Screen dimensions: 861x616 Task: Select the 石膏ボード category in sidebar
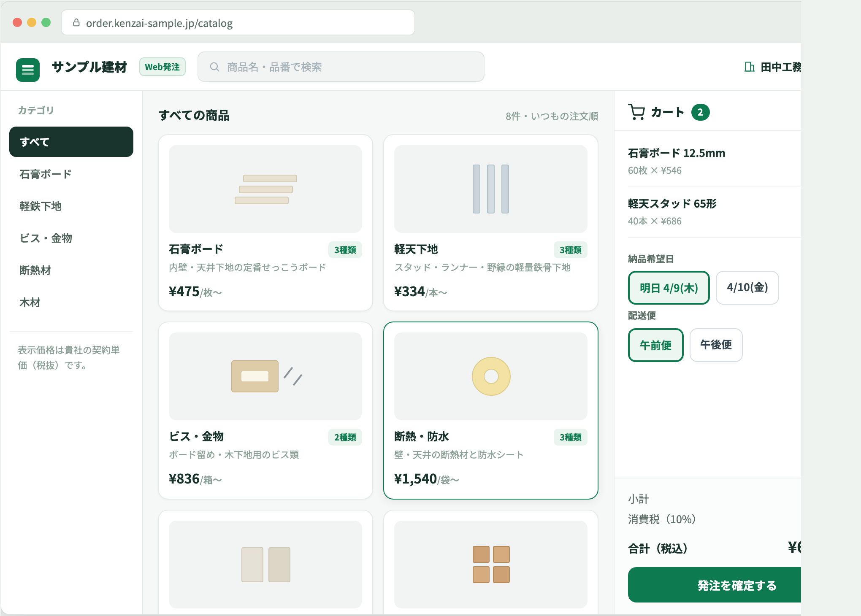[x=71, y=174]
